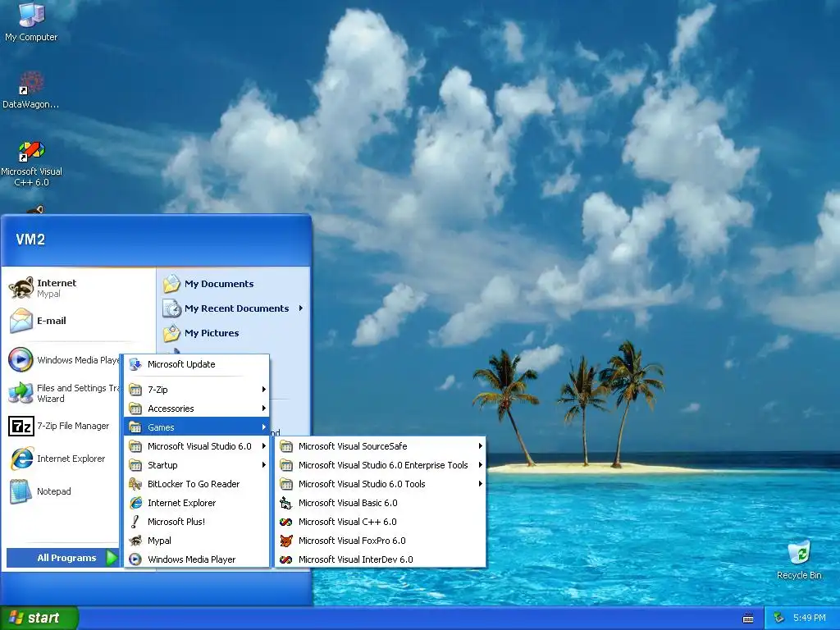Click the green All Programs arrow
This screenshot has height=630, width=840.
[x=112, y=558]
